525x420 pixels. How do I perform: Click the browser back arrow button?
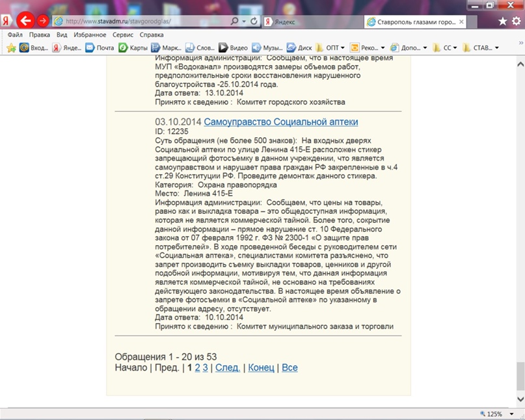25,21
